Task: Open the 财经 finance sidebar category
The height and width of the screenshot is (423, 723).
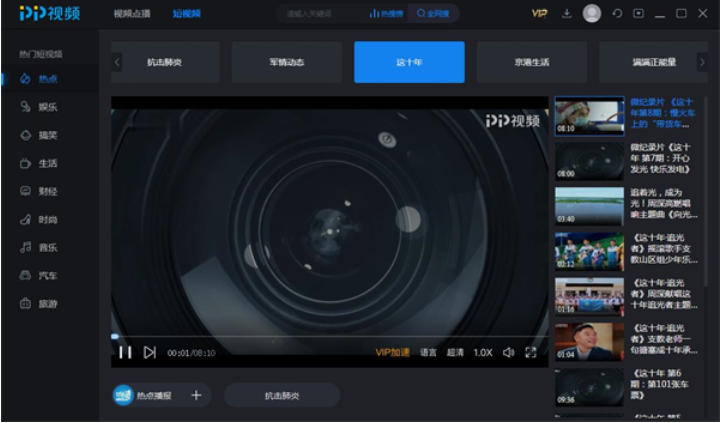Action: 39,191
